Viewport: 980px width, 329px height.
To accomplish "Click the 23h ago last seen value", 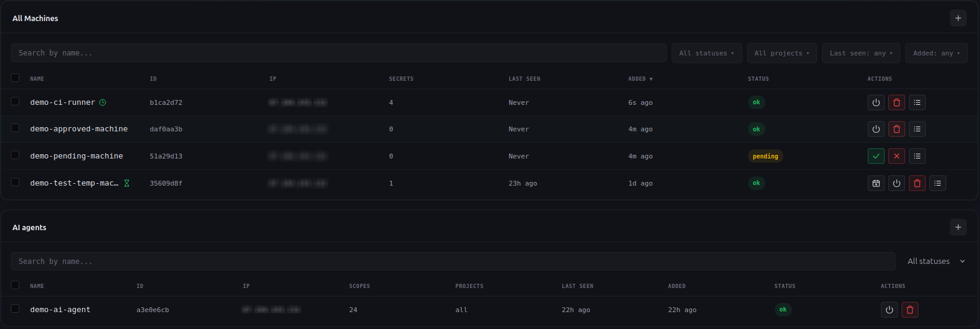I will pos(523,183).
